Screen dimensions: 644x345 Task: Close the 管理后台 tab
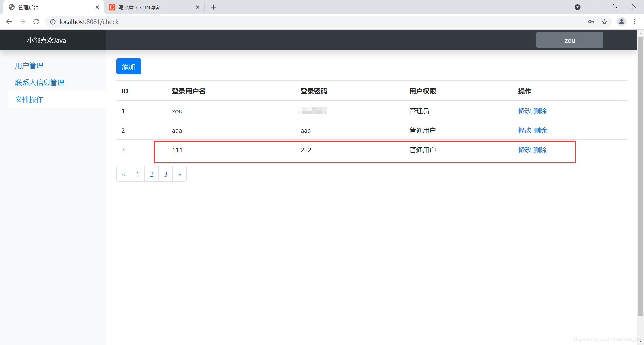pyautogui.click(x=97, y=7)
